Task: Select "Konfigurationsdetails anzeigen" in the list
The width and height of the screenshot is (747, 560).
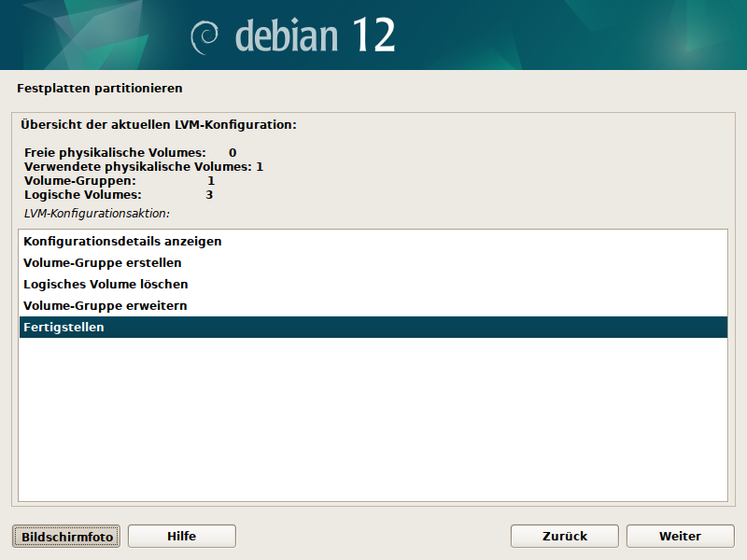Action: tap(122, 241)
